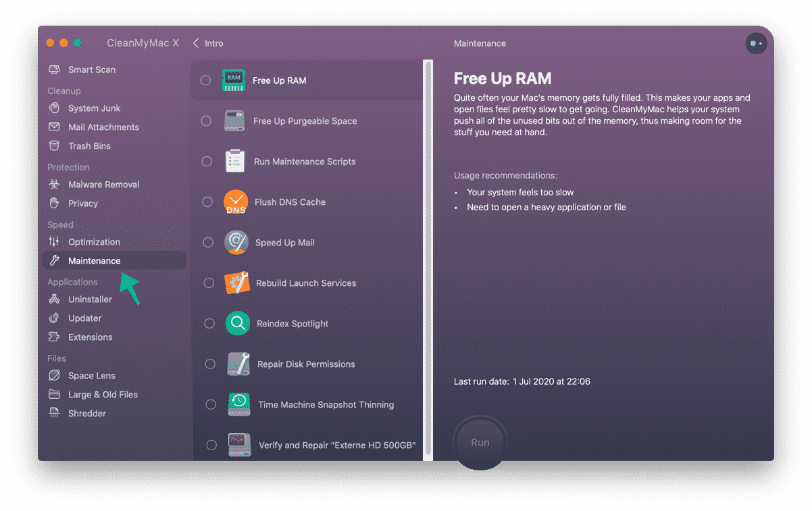The image size is (812, 511).
Task: Click the Updater label in sidebar
Action: point(85,318)
